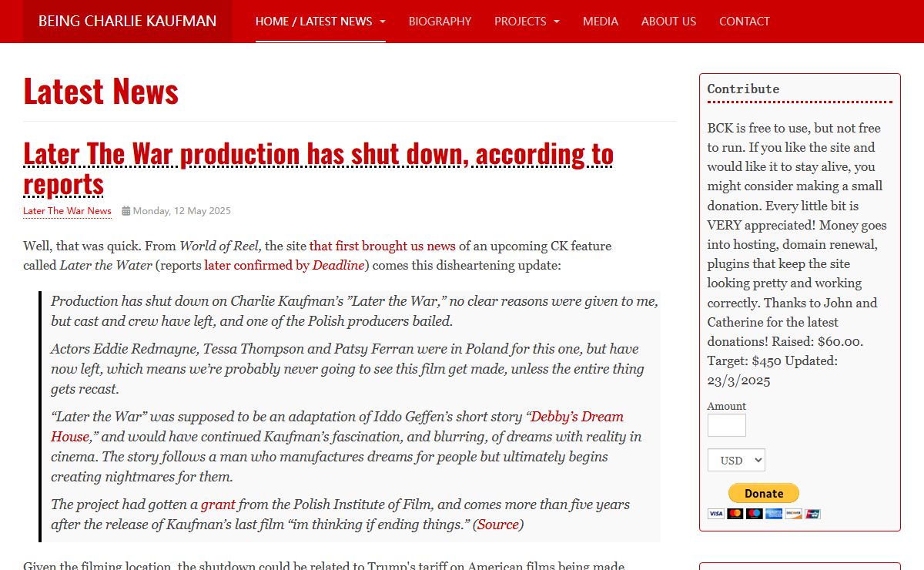Click the Visa card icon
The image size is (924, 570).
(x=715, y=514)
